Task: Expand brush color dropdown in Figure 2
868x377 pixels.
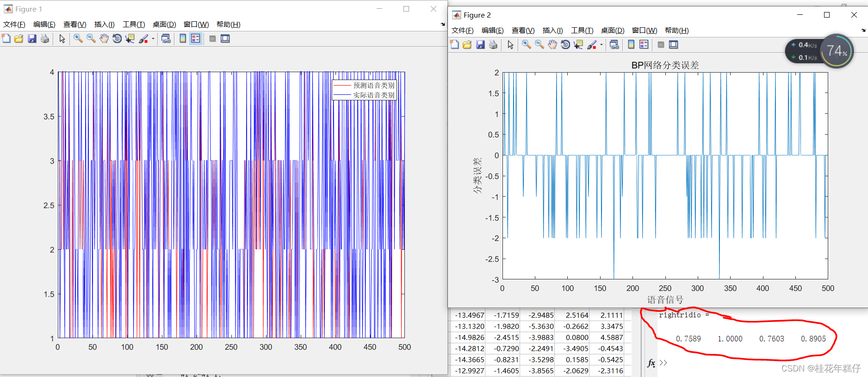Action: pyautogui.click(x=601, y=44)
